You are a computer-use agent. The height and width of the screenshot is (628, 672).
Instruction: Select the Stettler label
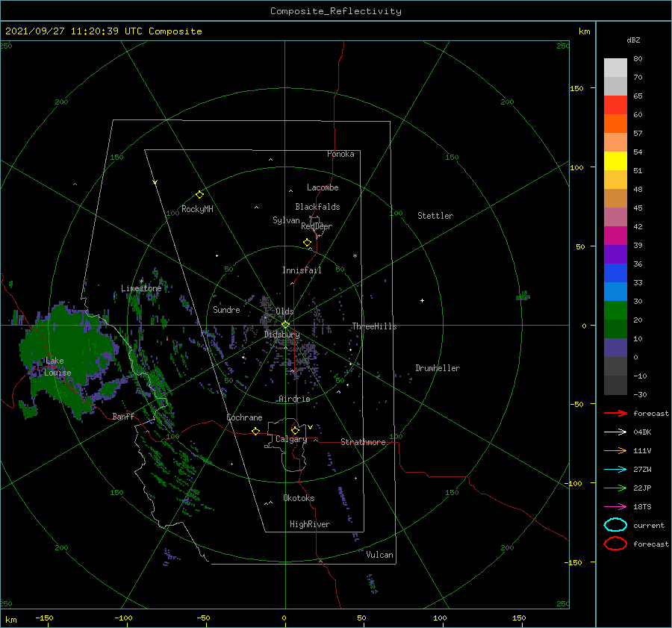(435, 216)
